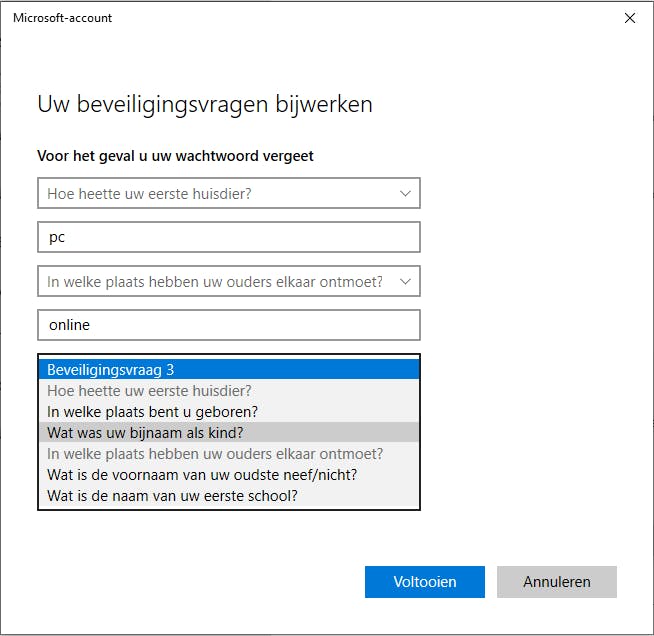Pick 'Wat is de voornaam van uw oudste neef/nicht?'
This screenshot has width=654, height=636.
pos(228,475)
